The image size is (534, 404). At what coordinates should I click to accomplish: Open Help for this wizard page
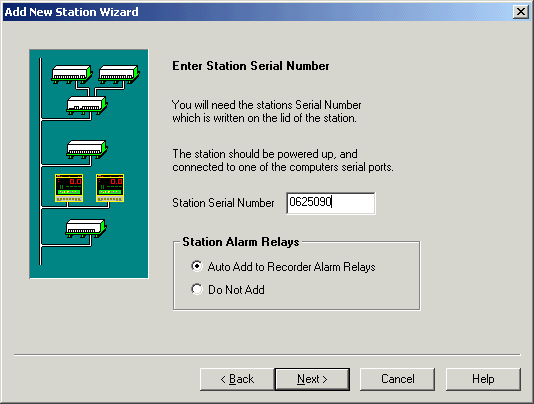click(483, 379)
